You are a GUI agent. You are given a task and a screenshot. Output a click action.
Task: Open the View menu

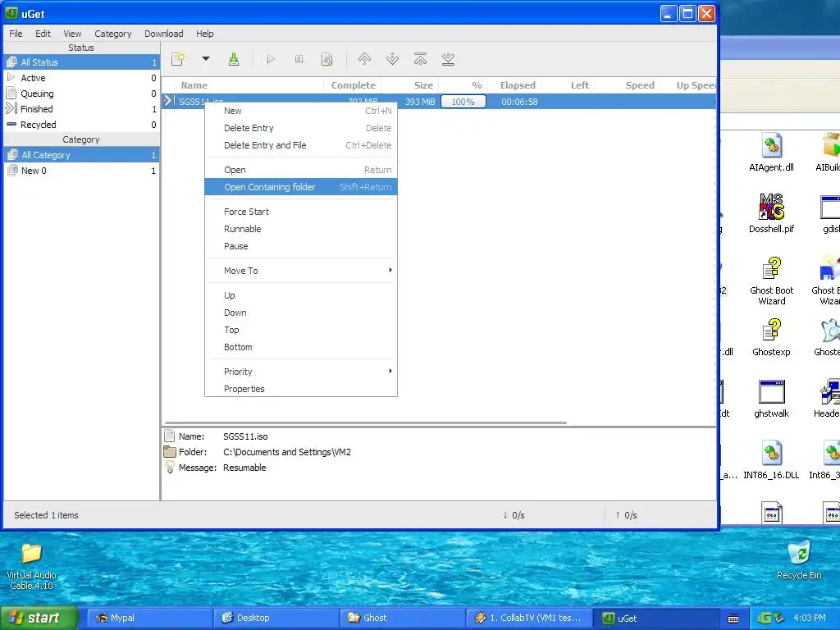[x=72, y=34]
